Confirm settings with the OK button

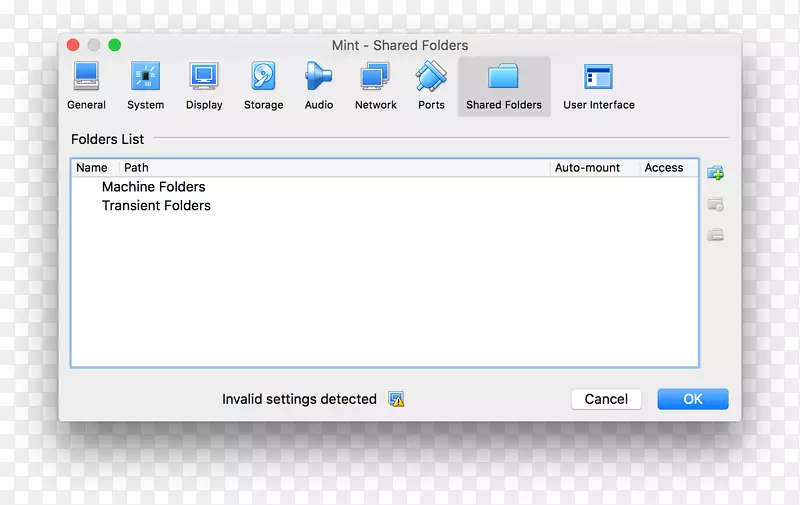pos(692,399)
